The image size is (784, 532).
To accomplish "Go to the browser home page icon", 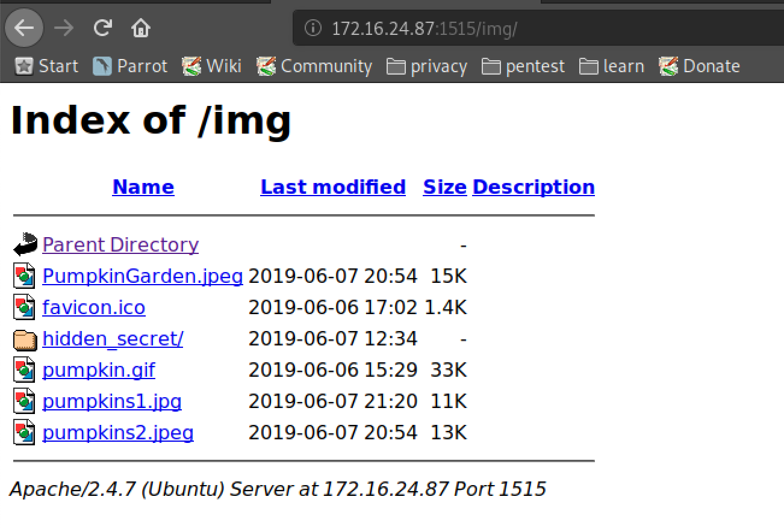I will (141, 28).
